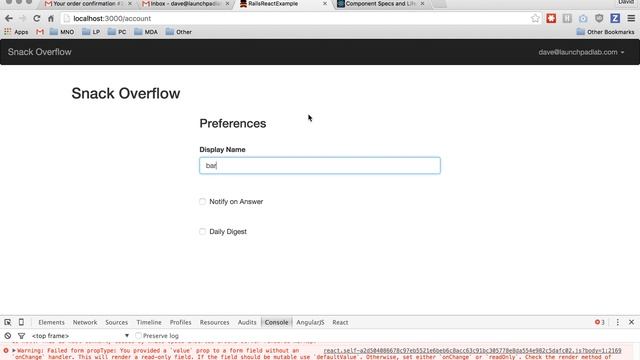Clear the console with the ban icon
This screenshot has height=360, width=640.
click(8, 336)
